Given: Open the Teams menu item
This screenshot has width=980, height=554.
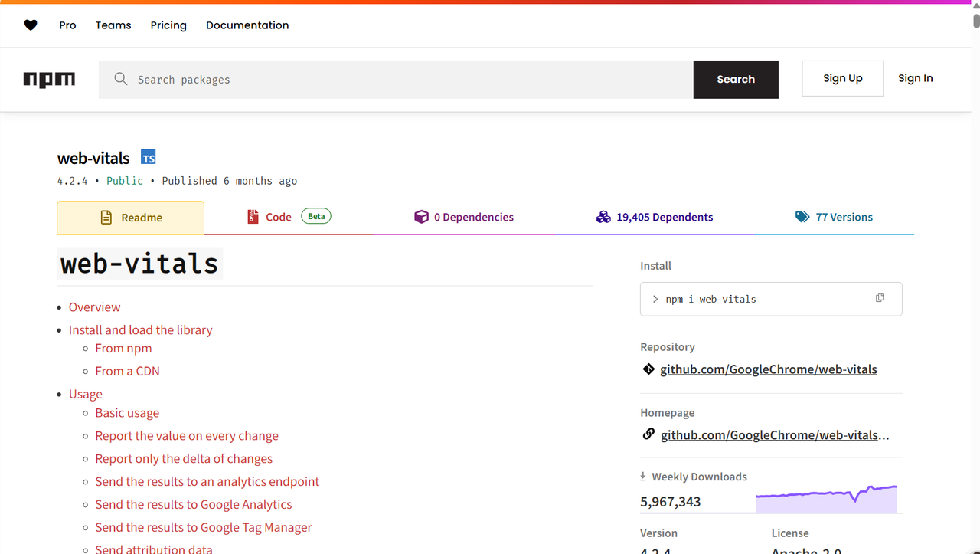Looking at the screenshot, I should 113,25.
